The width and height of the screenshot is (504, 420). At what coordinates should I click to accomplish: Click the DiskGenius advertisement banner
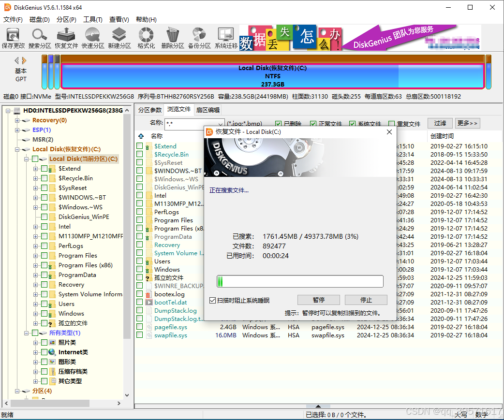pos(360,38)
